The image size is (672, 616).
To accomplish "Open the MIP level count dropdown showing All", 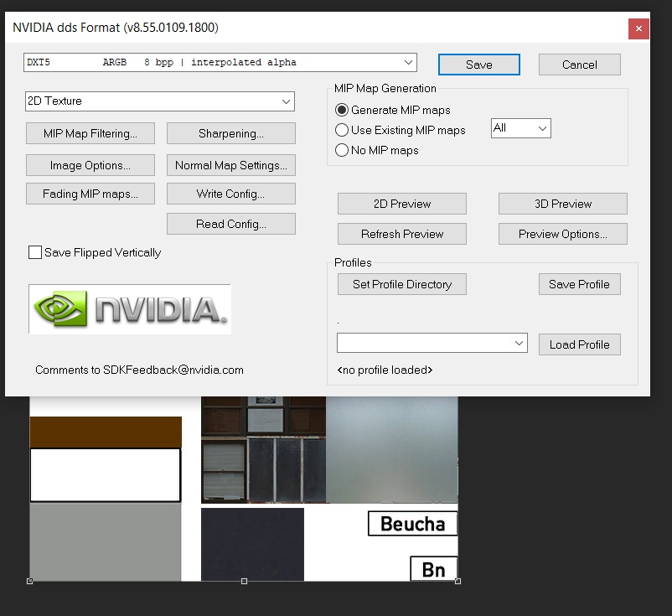I will tap(520, 128).
